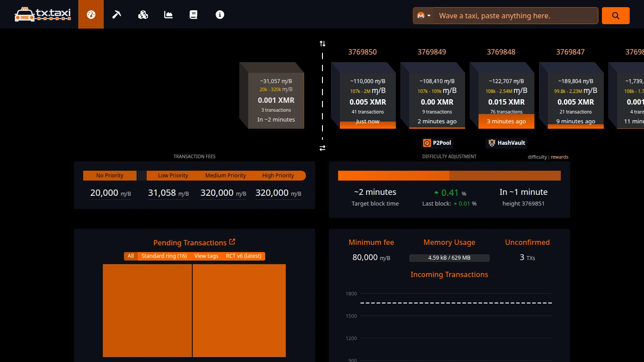Open the pending mempool block with 3 transactions
The height and width of the screenshot is (362, 644).
[x=272, y=95]
